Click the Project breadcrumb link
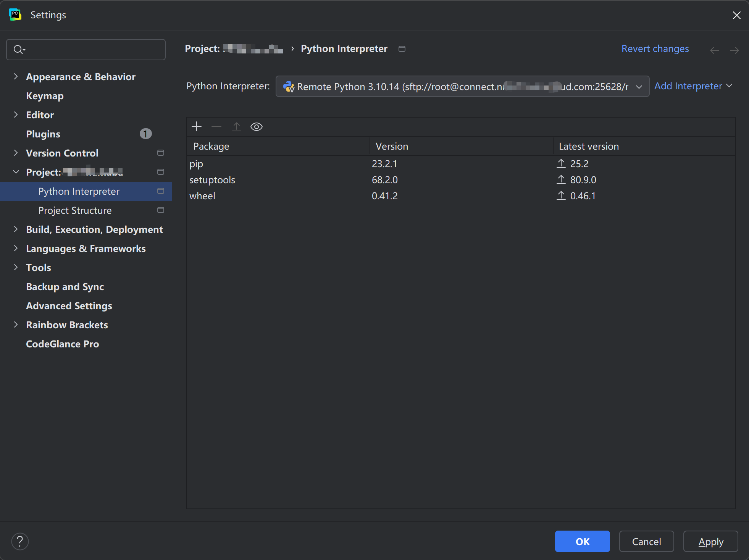This screenshot has width=749, height=560. [x=234, y=49]
